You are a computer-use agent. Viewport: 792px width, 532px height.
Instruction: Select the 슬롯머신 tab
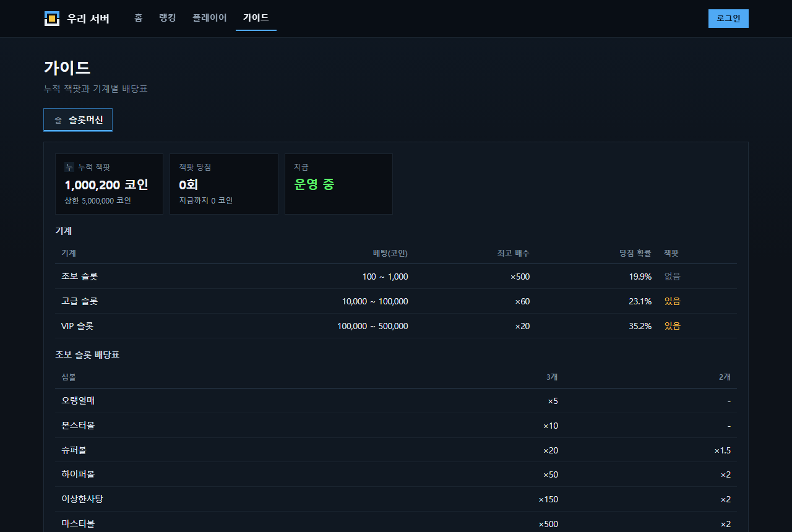[x=78, y=120]
